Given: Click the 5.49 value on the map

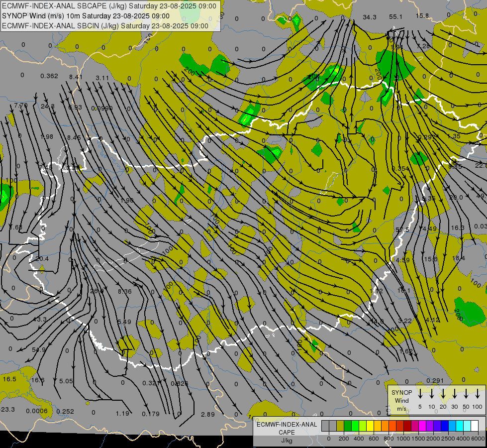Looking at the screenshot, I should pos(124,322).
